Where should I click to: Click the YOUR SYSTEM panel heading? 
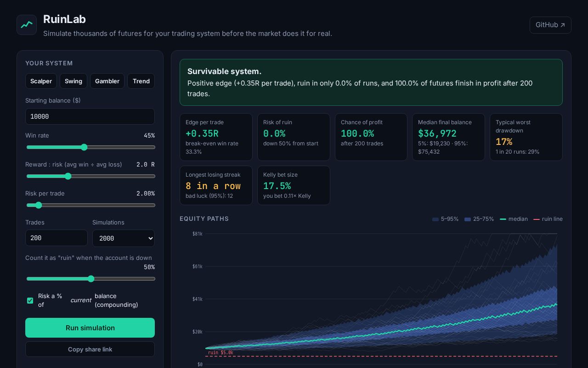click(x=49, y=63)
